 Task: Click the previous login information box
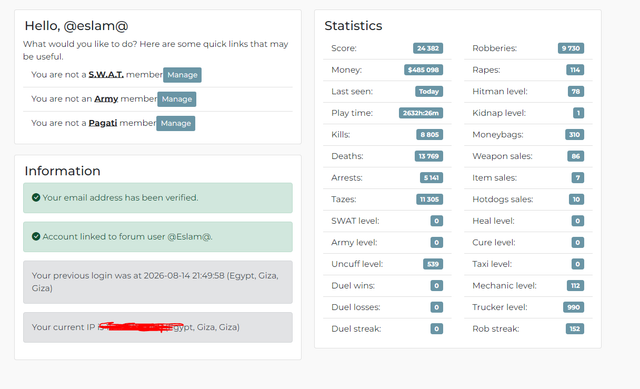[x=158, y=282]
